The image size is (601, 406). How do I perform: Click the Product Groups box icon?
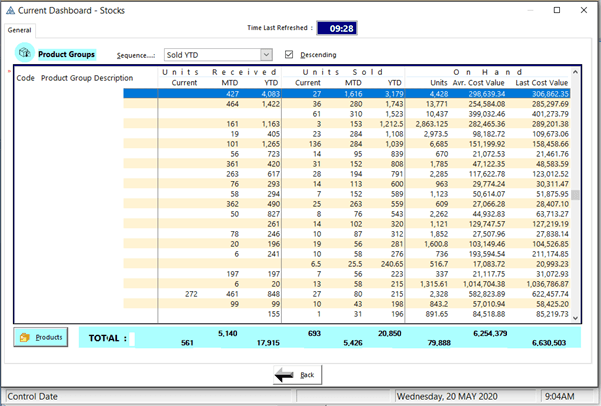(25, 53)
